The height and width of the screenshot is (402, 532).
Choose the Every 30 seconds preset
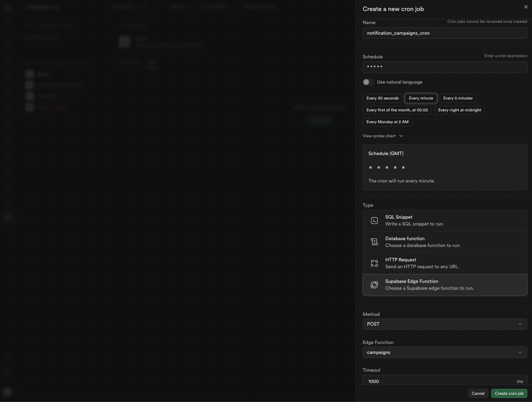point(382,98)
